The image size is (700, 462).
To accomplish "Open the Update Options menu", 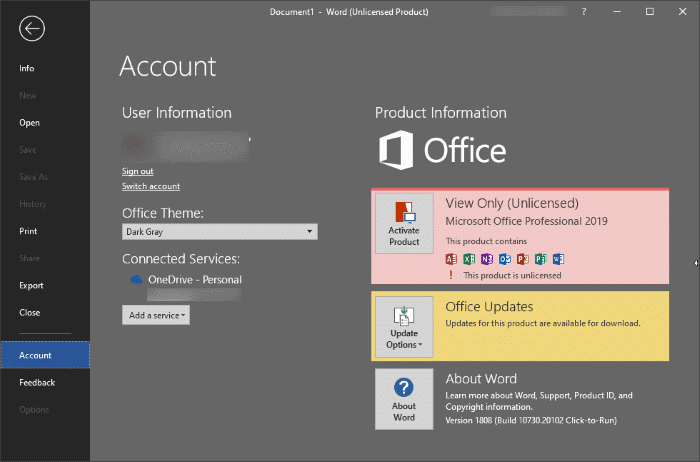I will tap(404, 327).
